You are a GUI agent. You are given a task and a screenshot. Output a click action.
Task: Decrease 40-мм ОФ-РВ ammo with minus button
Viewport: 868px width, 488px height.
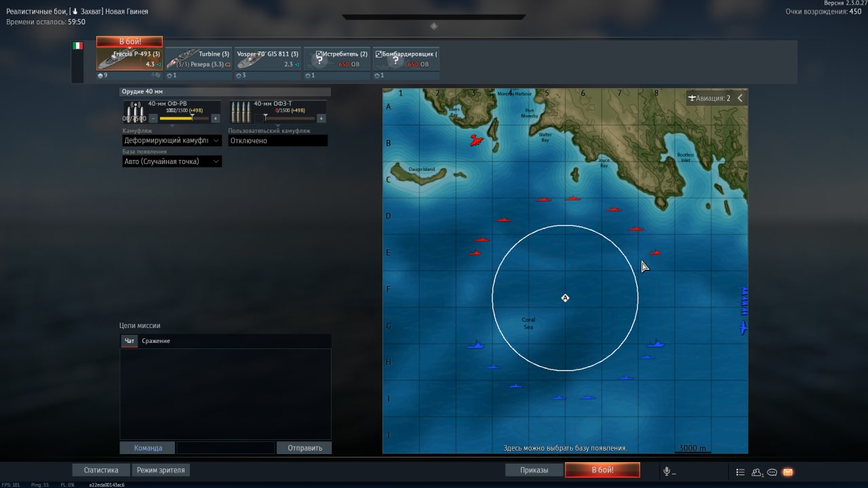(153, 118)
